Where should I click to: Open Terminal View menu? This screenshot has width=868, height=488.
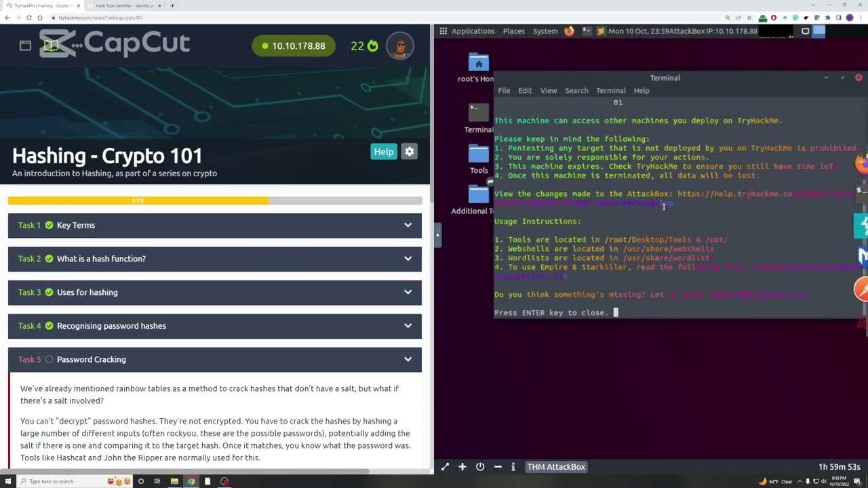(x=549, y=91)
